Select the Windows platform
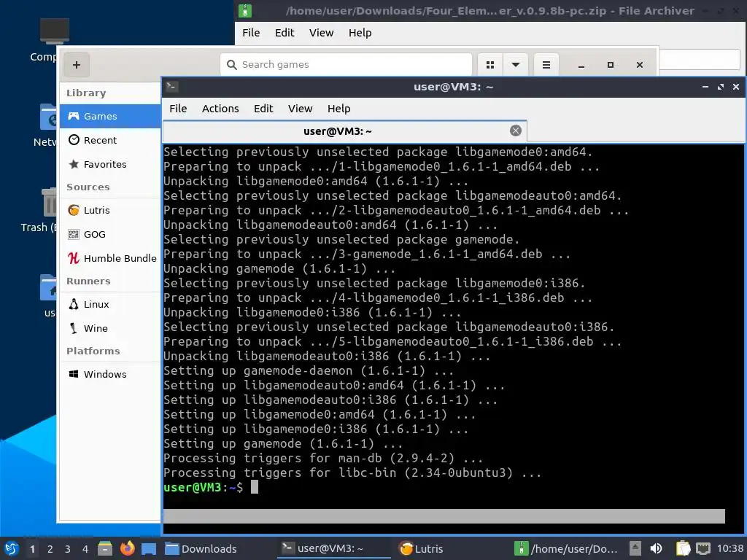This screenshot has width=747, height=560. click(110, 374)
